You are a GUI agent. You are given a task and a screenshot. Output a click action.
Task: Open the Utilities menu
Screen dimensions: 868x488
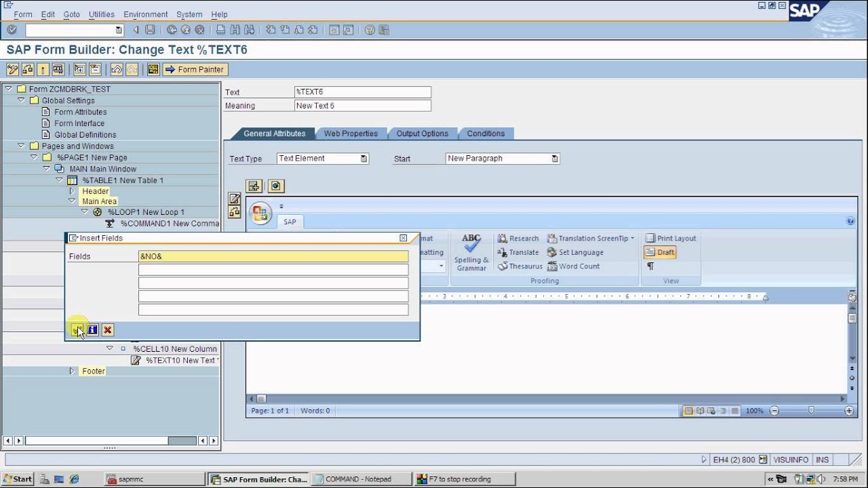pos(102,14)
